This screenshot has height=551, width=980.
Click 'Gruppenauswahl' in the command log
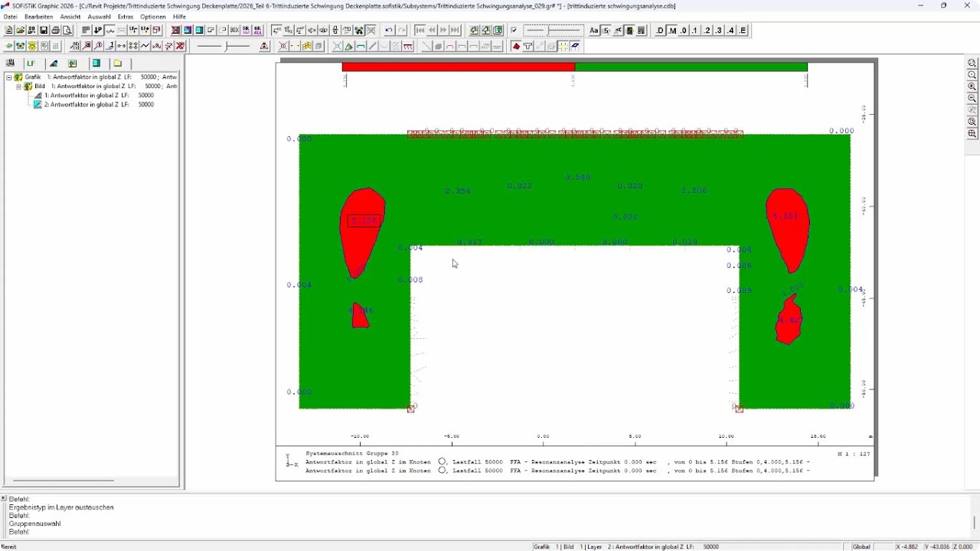[x=34, y=524]
